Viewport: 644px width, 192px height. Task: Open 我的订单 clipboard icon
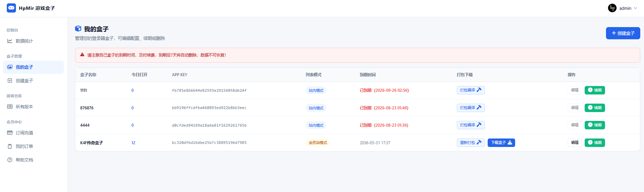(10, 146)
